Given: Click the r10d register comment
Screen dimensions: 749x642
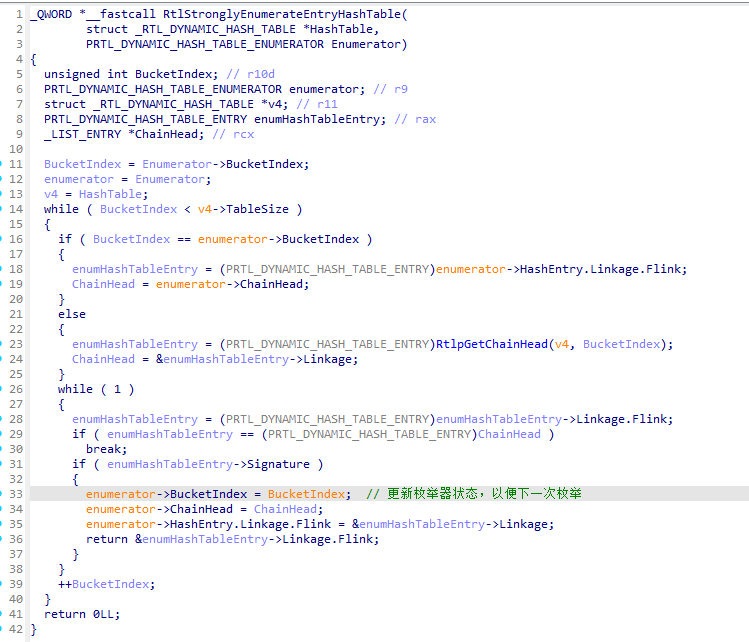Looking at the screenshot, I should 261,74.
